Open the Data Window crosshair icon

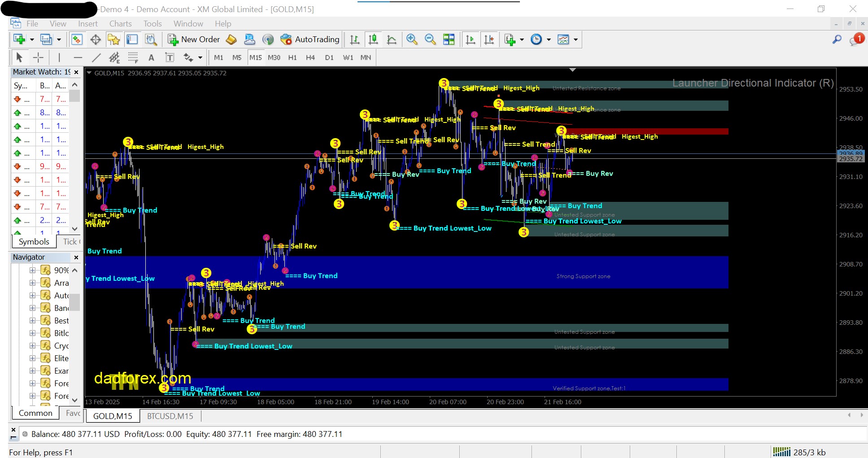96,39
